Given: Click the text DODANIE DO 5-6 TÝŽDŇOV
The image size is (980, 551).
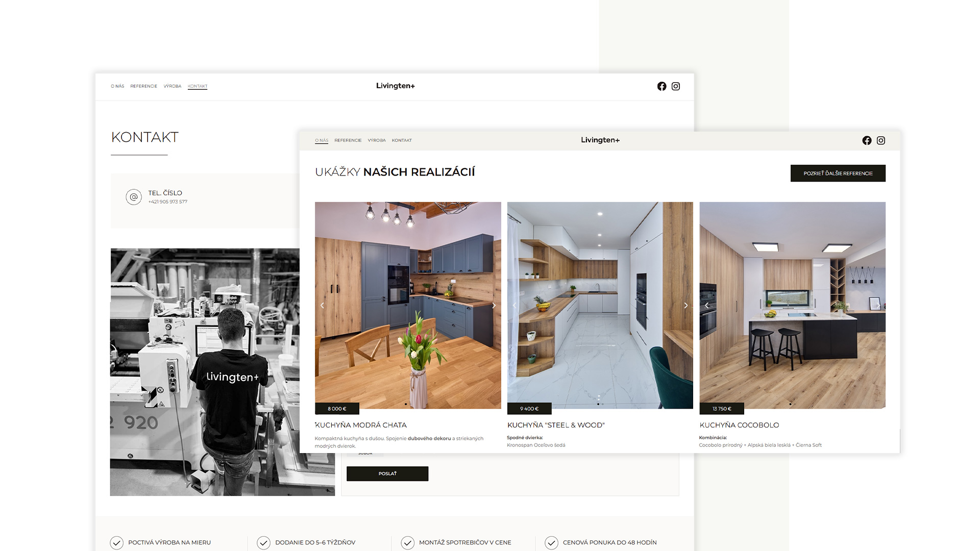Looking at the screenshot, I should point(315,542).
